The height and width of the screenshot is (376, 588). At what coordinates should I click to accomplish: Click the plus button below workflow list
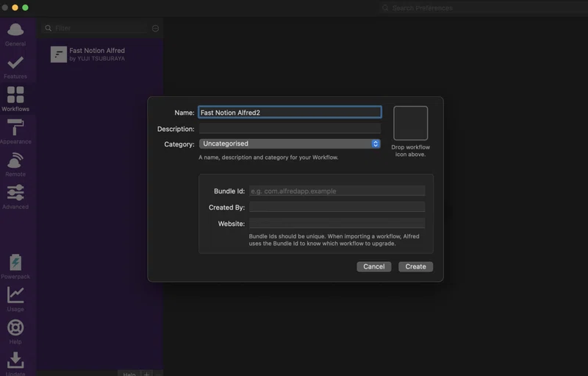click(x=146, y=374)
